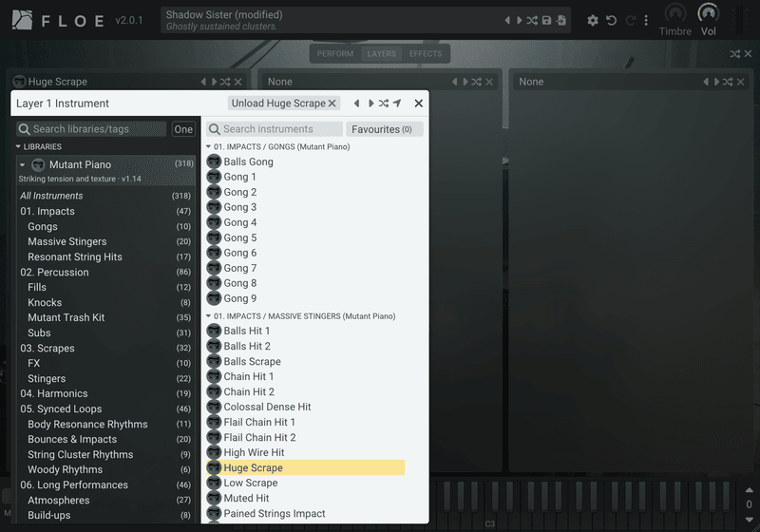Next instrument on third None layer
The width and height of the screenshot is (760, 532).
[716, 82]
